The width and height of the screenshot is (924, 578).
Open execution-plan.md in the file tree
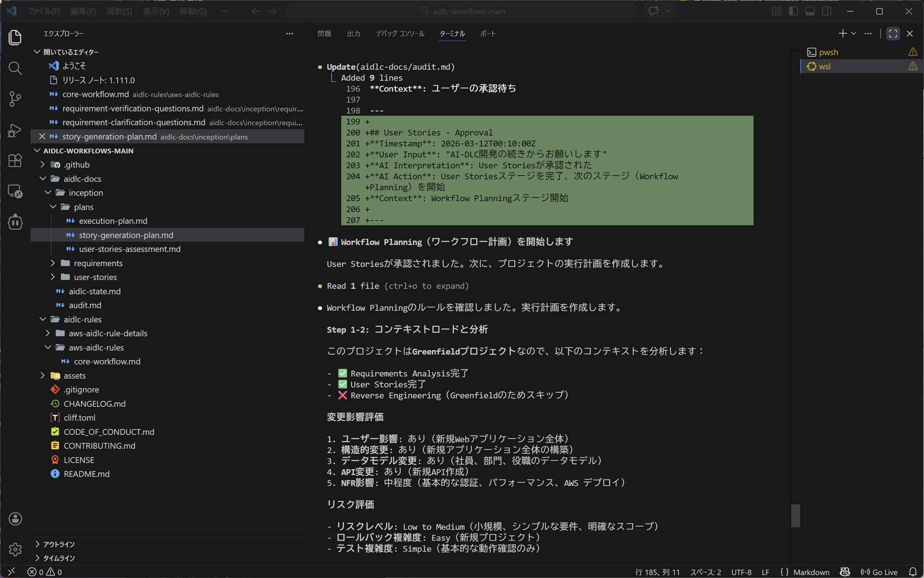167,221
